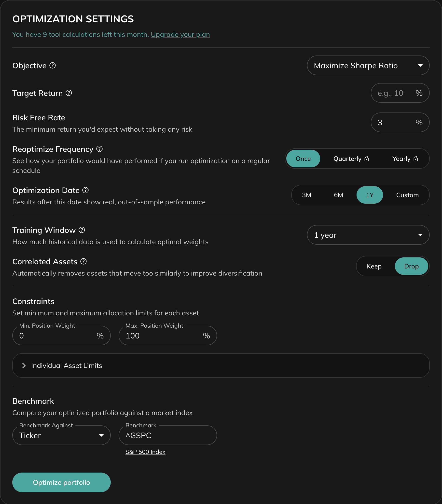Enable the Drop option for correlated assets
The image size is (442, 504).
tap(411, 266)
